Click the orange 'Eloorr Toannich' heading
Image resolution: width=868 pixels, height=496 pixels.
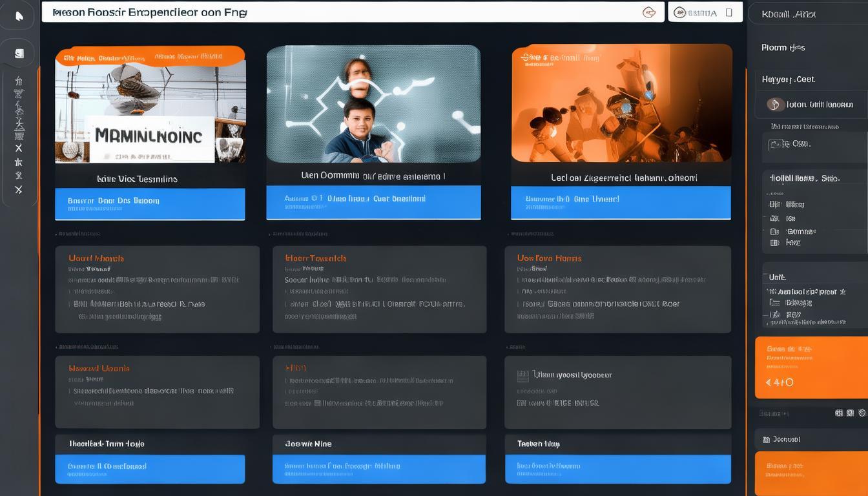click(315, 258)
